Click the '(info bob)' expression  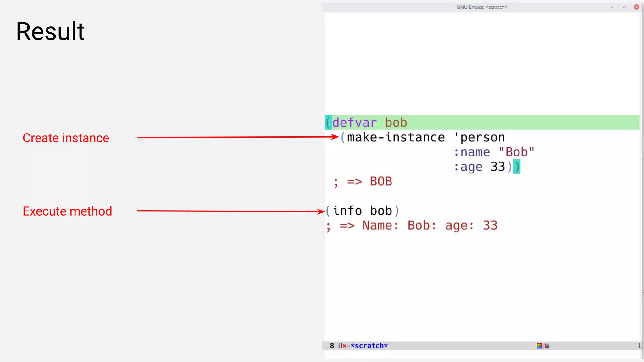coord(362,211)
